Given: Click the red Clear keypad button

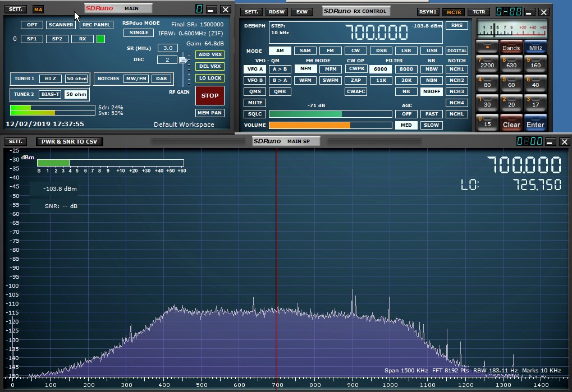Looking at the screenshot, I should pos(511,123).
